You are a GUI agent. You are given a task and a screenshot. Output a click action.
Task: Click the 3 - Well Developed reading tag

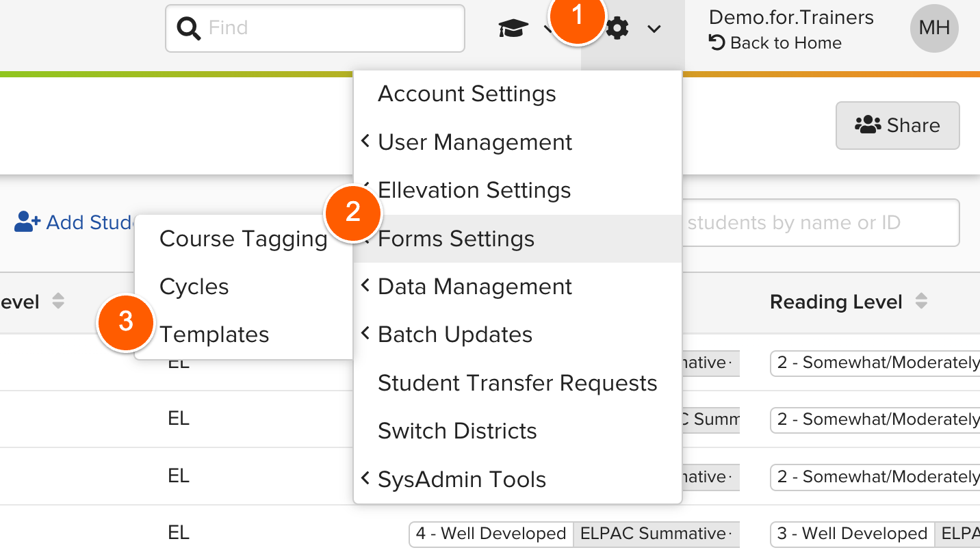(852, 534)
